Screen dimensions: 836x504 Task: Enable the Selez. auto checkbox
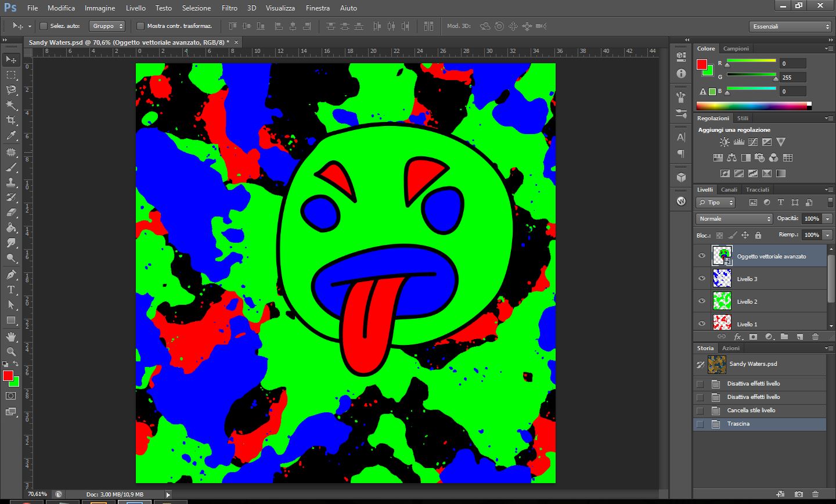tap(43, 26)
